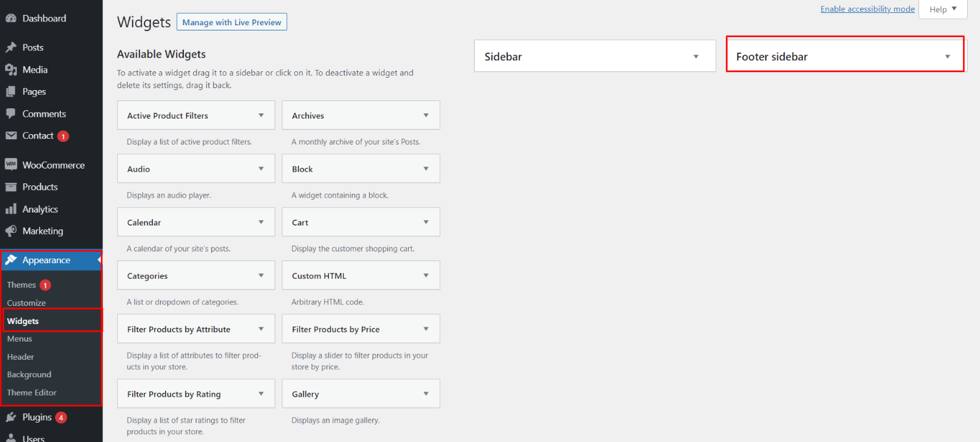Expand the Sidebar widget area arrow
Viewport: 980px width, 442px height.
coord(696,56)
